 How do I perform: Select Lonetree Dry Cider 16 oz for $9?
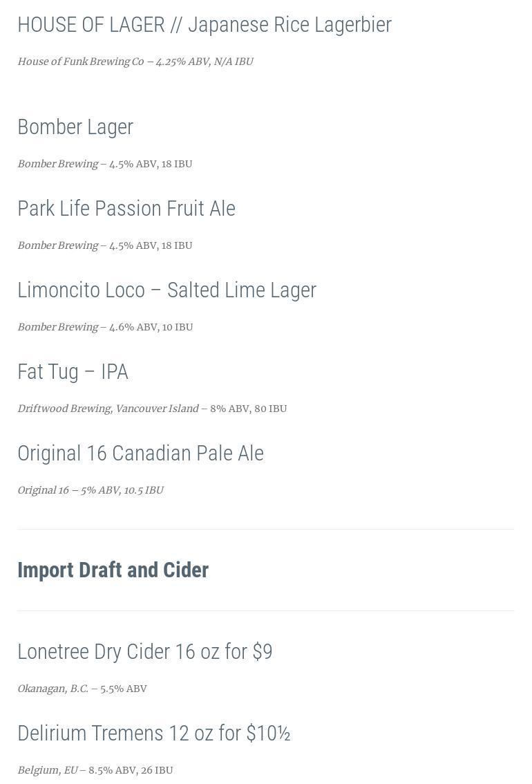[145, 652]
